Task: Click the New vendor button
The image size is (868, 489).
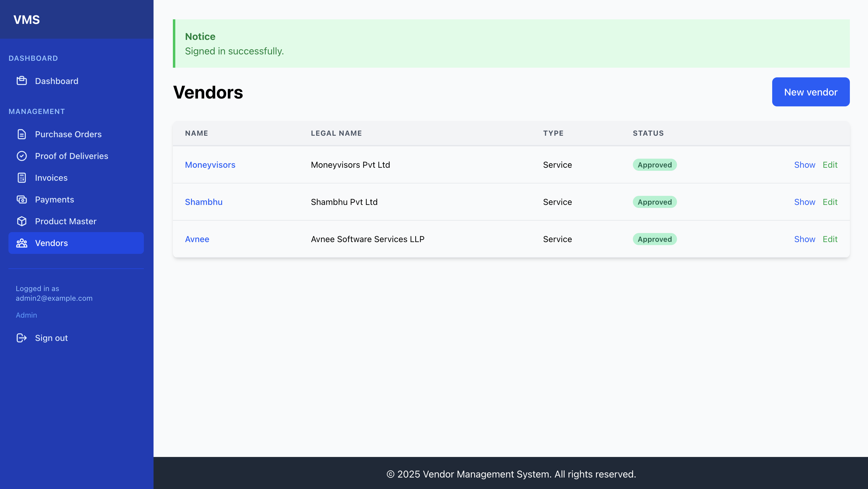Action: click(x=811, y=92)
